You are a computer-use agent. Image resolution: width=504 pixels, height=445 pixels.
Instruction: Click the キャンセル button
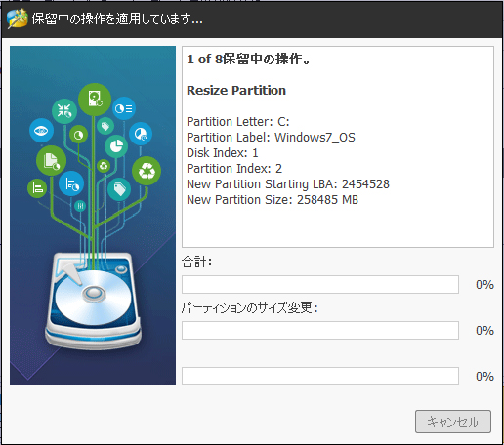(x=453, y=422)
